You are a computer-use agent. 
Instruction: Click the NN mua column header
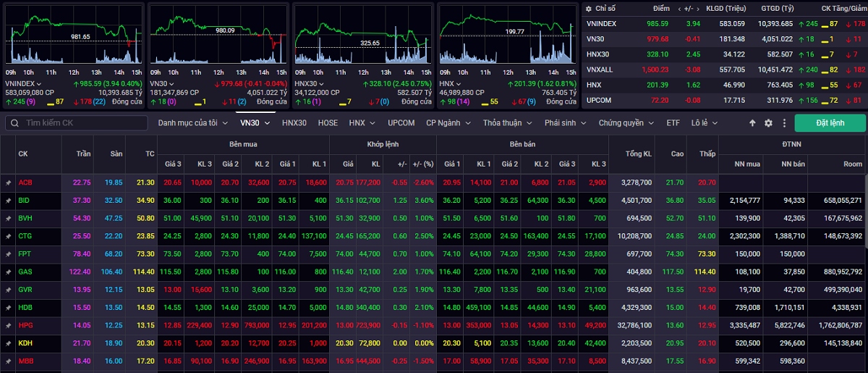749,164
